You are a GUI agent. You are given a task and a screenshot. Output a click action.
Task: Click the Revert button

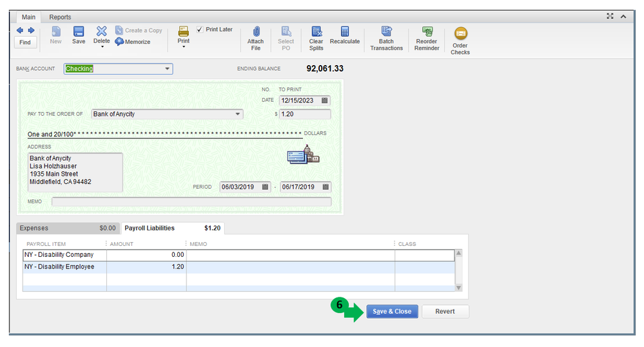445,312
